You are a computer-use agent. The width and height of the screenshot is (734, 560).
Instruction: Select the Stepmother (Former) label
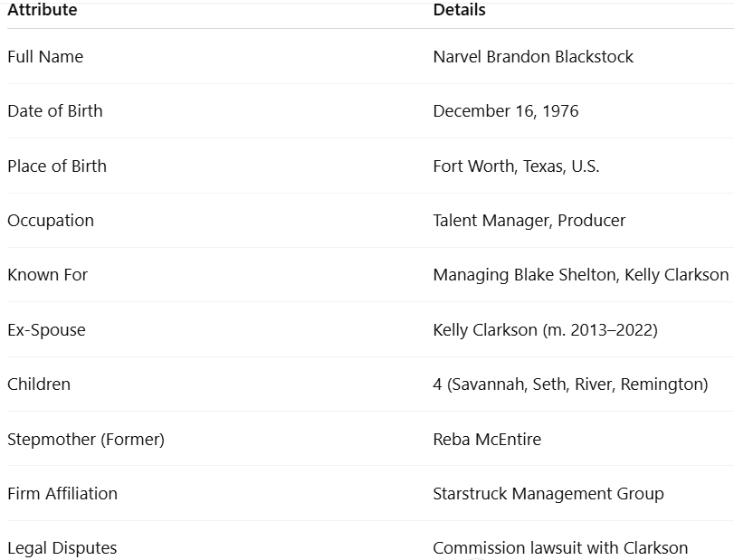coord(86,440)
